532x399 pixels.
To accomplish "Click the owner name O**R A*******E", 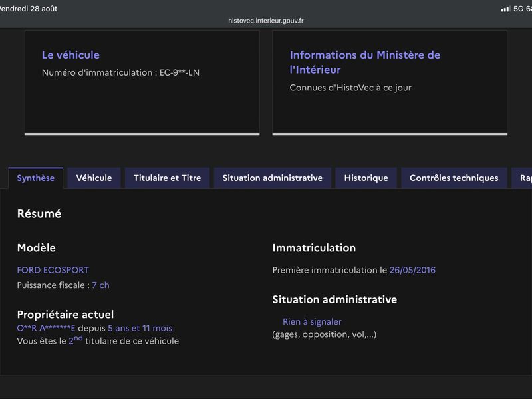I will (46, 328).
